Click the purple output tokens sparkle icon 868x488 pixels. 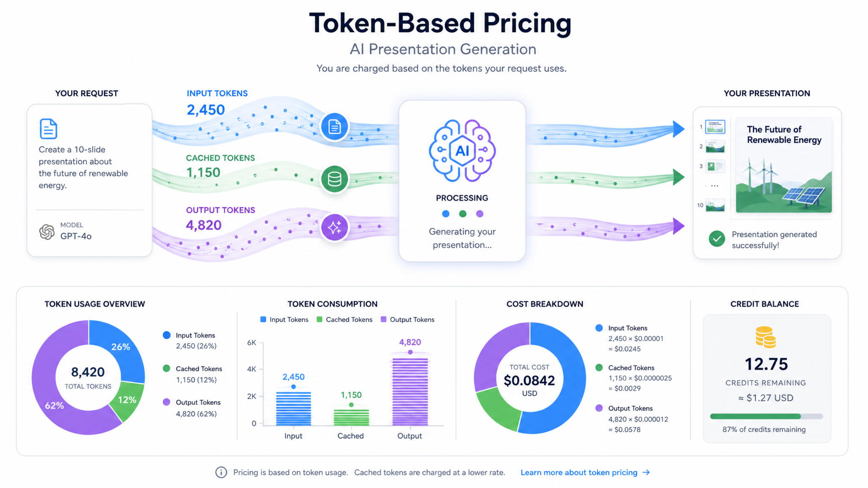(334, 227)
